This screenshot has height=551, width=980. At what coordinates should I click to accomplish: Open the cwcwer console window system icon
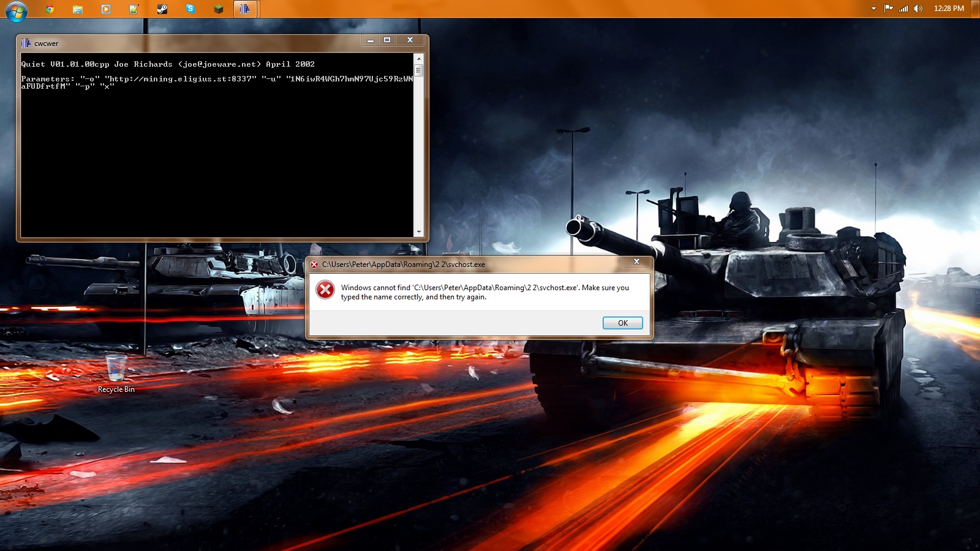point(26,43)
